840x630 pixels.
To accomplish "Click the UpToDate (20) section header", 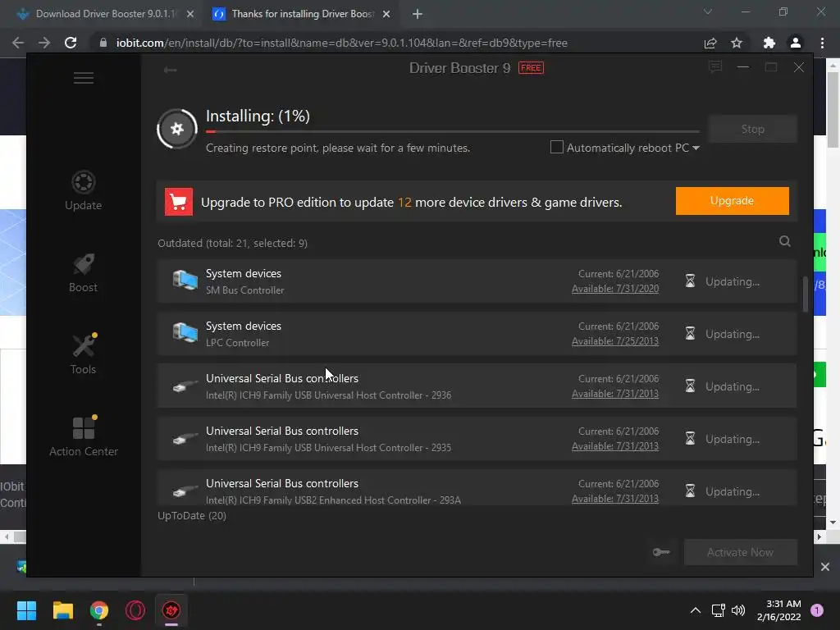I will point(192,515).
